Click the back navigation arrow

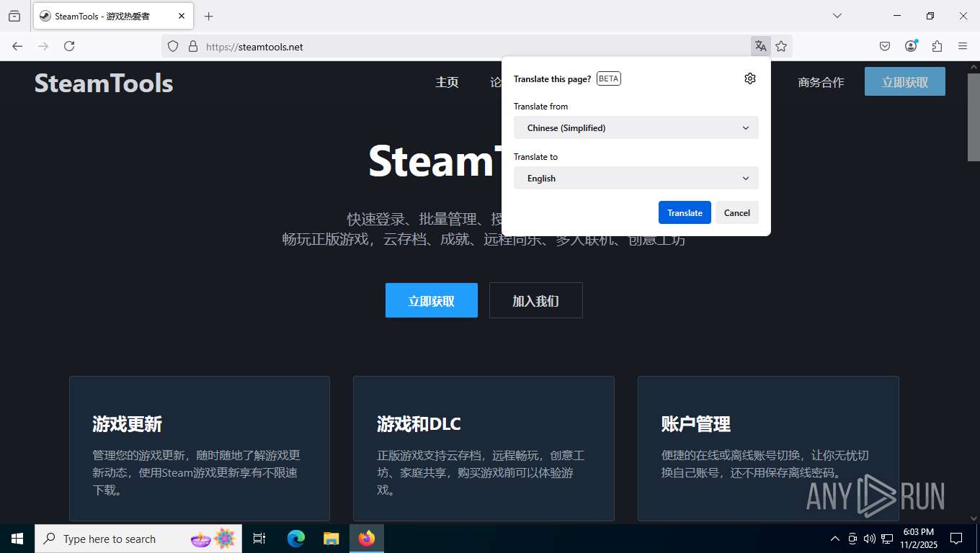click(17, 46)
